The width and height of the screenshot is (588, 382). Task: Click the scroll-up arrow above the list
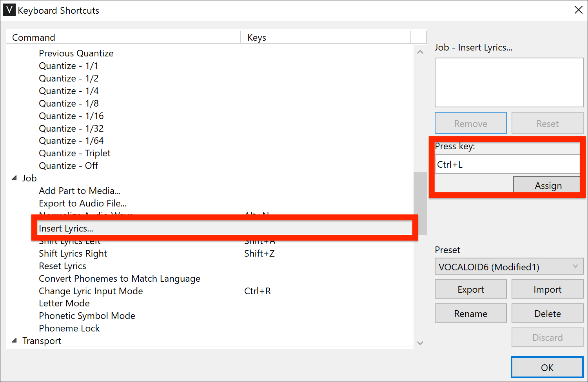point(420,51)
